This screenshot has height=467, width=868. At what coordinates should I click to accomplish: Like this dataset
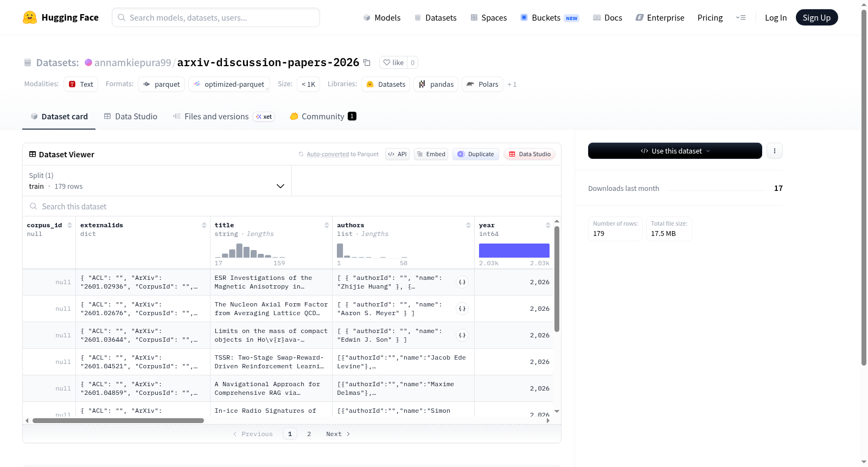coord(393,62)
